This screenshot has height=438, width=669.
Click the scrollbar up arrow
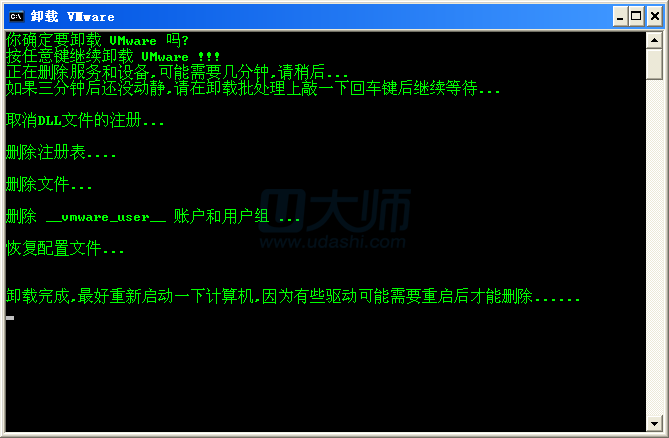(654, 41)
